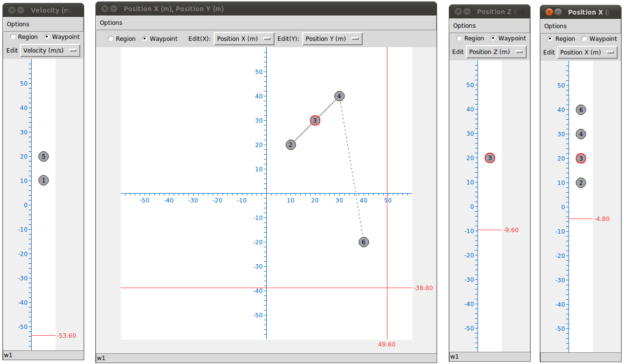Viewport: 624px width, 364px height.
Task: Click Options in the Velocity panel
Action: pyautogui.click(x=18, y=24)
